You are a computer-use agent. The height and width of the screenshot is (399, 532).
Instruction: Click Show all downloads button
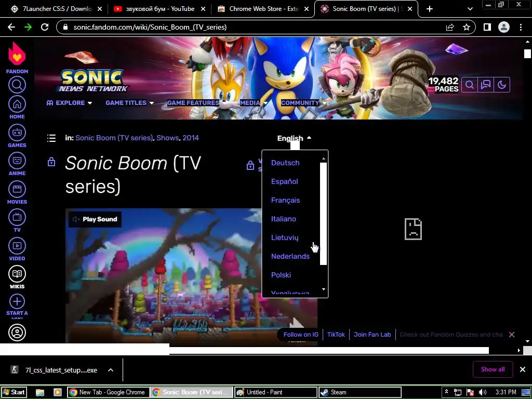click(x=493, y=369)
